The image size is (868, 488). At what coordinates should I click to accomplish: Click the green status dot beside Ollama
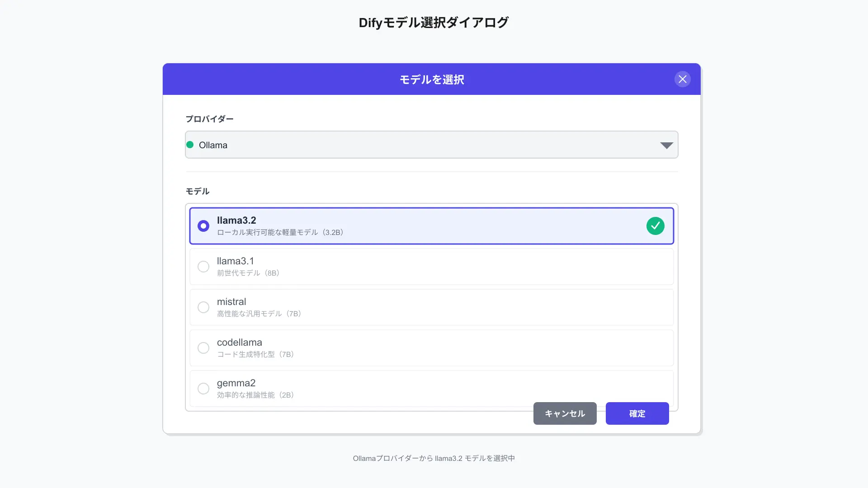coord(190,145)
